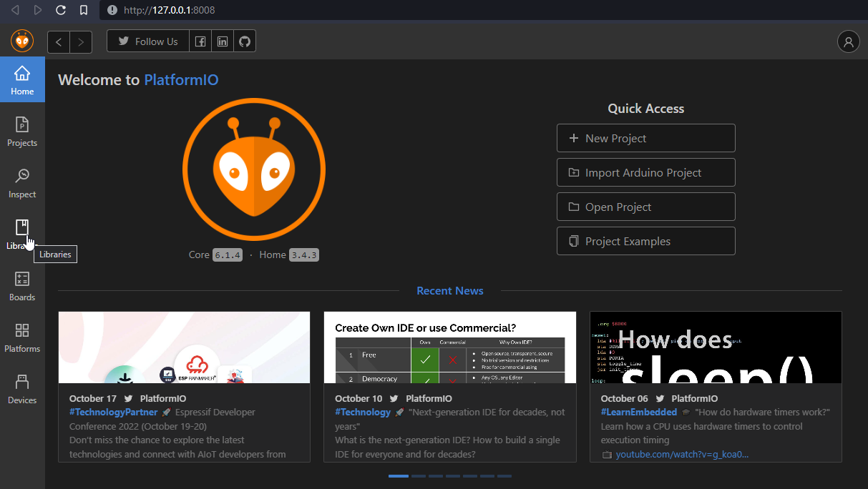Open the youtube.com/watch link

coord(682,455)
